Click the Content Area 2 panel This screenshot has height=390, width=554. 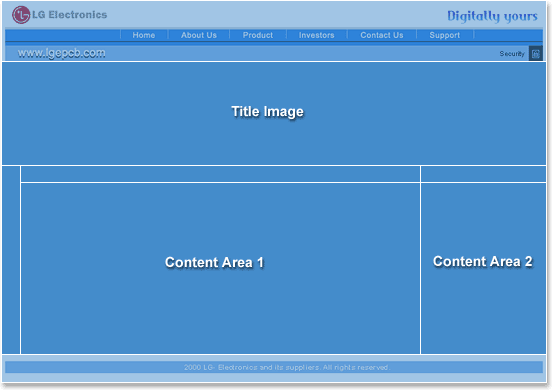[483, 268]
